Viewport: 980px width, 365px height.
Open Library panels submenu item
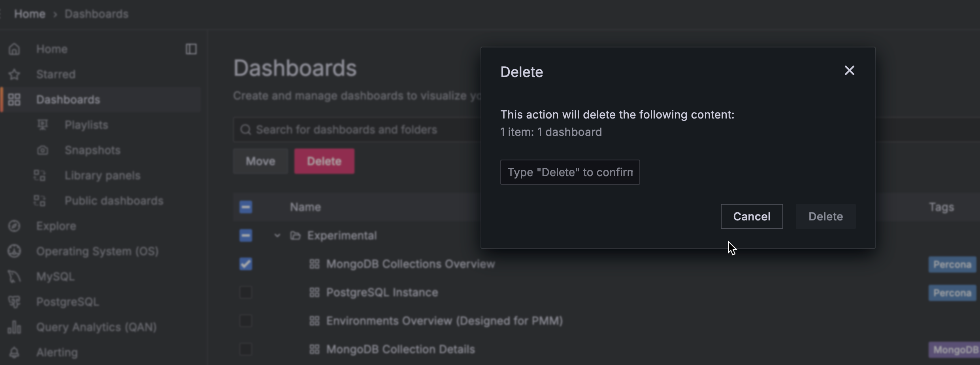pyautogui.click(x=102, y=175)
